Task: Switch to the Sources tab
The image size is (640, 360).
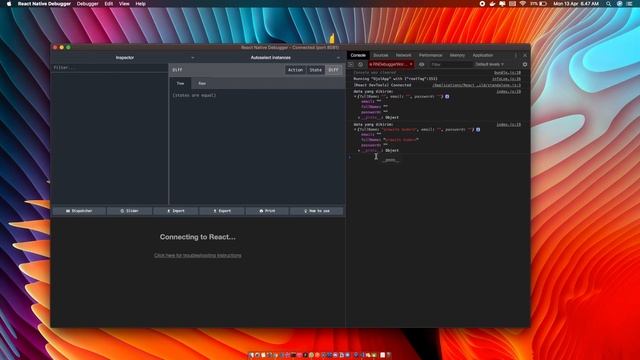Action: coord(381,55)
